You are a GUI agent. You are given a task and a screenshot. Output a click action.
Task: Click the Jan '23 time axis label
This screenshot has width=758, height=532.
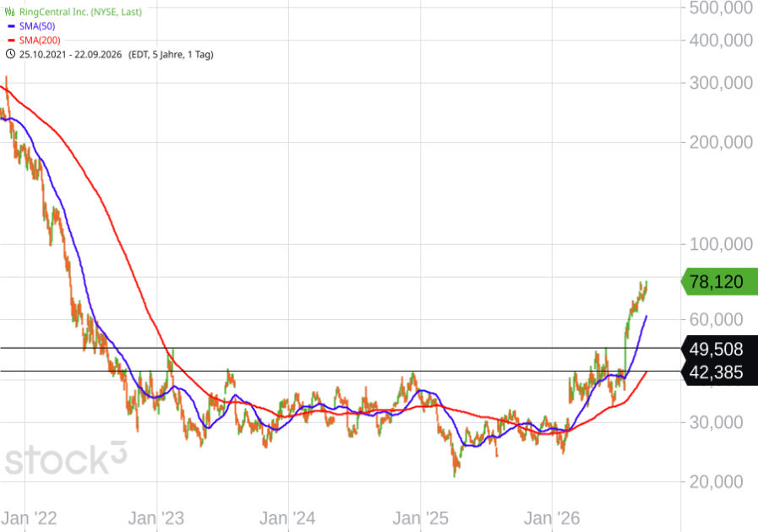[156, 518]
